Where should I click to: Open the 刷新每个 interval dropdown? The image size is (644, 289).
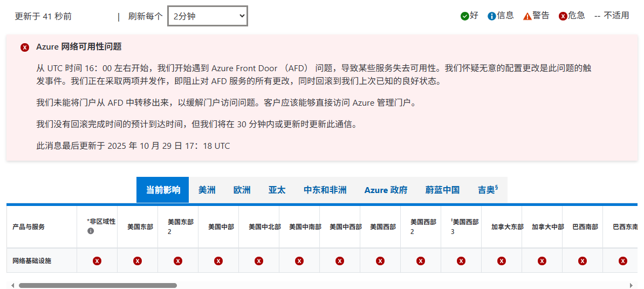tap(208, 16)
